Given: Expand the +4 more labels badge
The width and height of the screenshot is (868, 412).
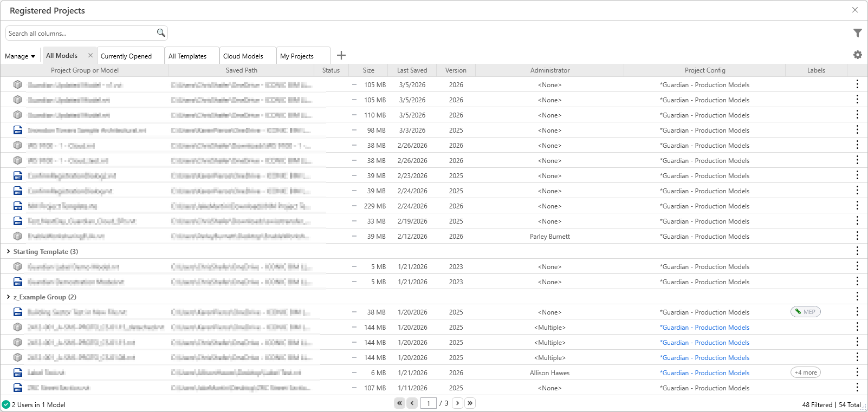Looking at the screenshot, I should coord(806,372).
